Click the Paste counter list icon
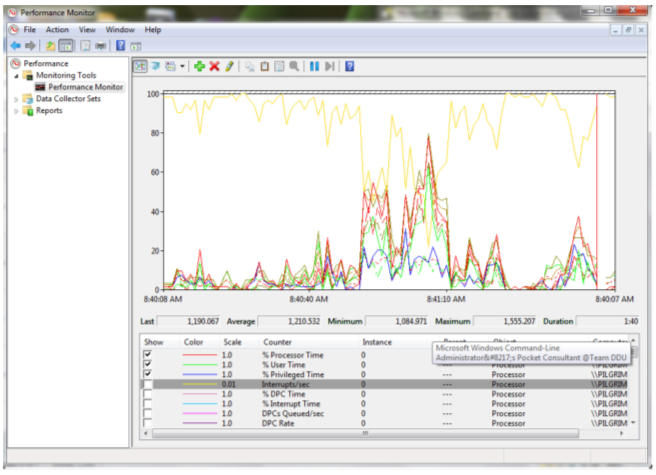The height and width of the screenshot is (475, 656). tap(265, 66)
